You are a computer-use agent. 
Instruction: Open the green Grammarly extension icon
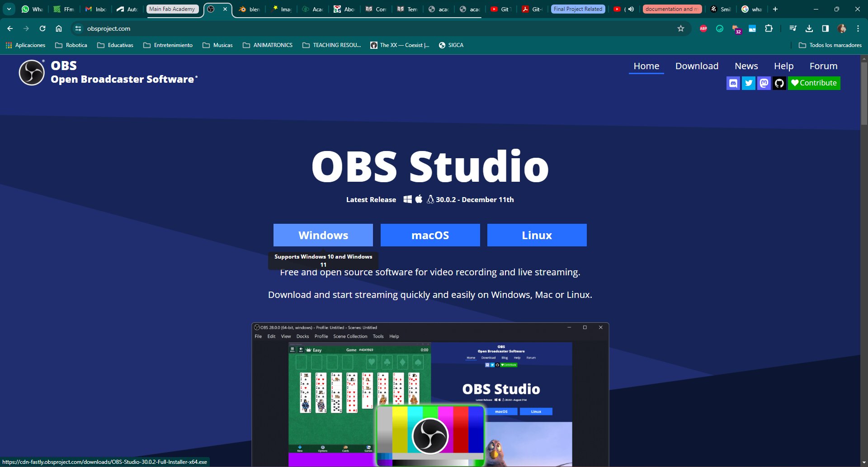720,28
